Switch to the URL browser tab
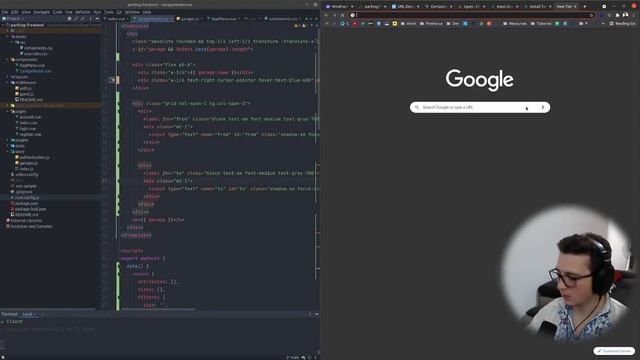 pos(404,7)
